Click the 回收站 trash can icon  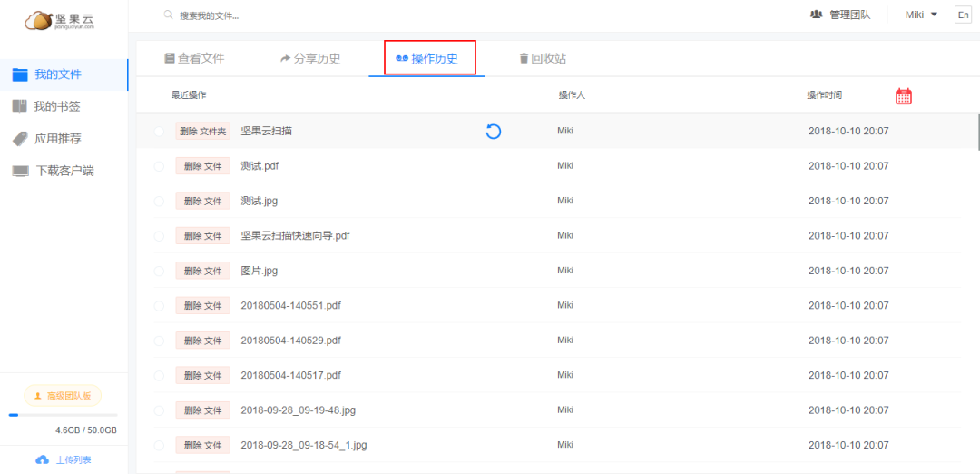click(x=524, y=59)
